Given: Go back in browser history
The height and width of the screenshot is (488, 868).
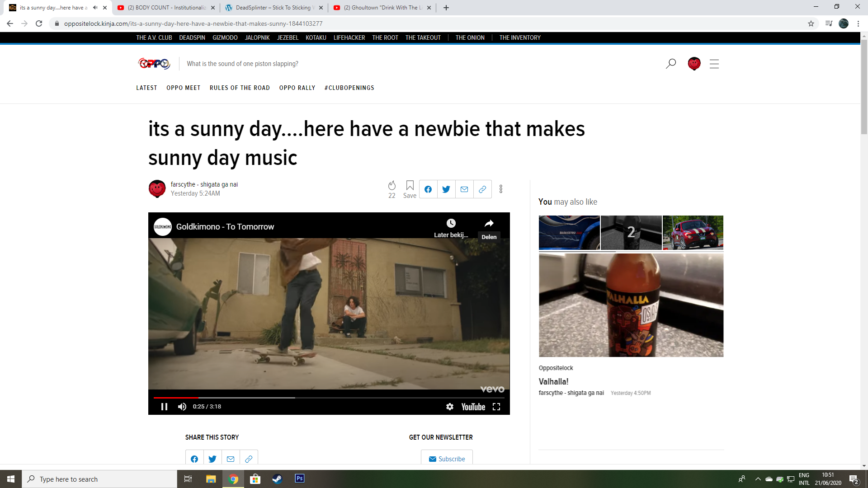Looking at the screenshot, I should pos(10,23).
